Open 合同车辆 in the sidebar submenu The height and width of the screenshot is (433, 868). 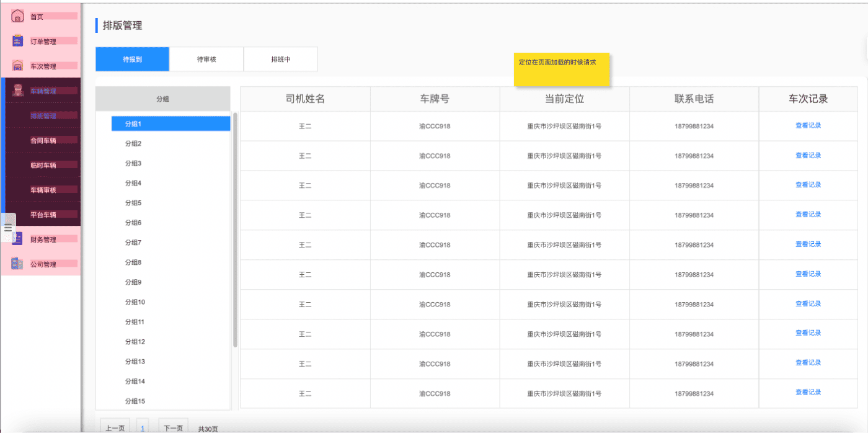(x=43, y=141)
